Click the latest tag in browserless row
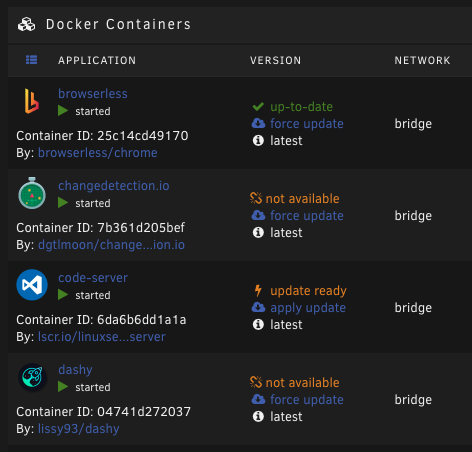Viewport: 472px width, 452px height. (x=286, y=141)
